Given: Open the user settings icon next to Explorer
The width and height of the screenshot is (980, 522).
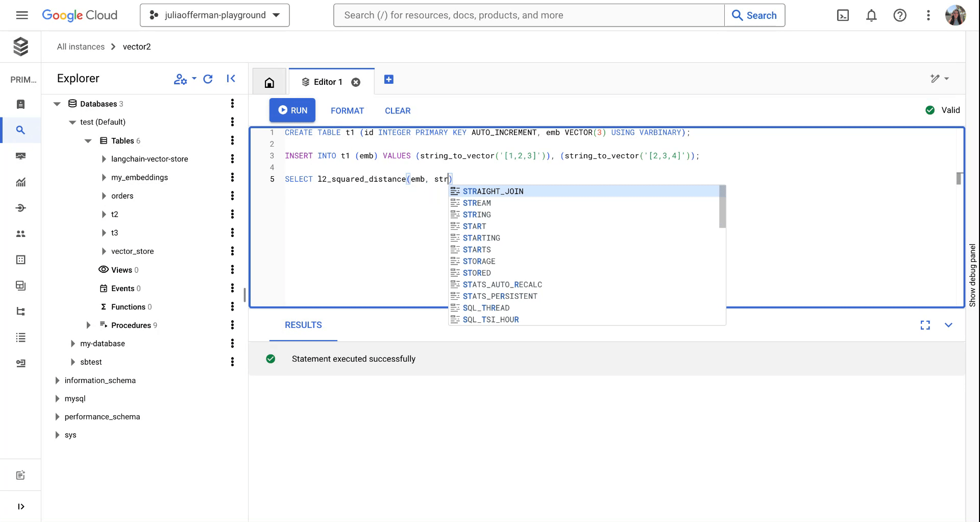Looking at the screenshot, I should click(x=181, y=79).
